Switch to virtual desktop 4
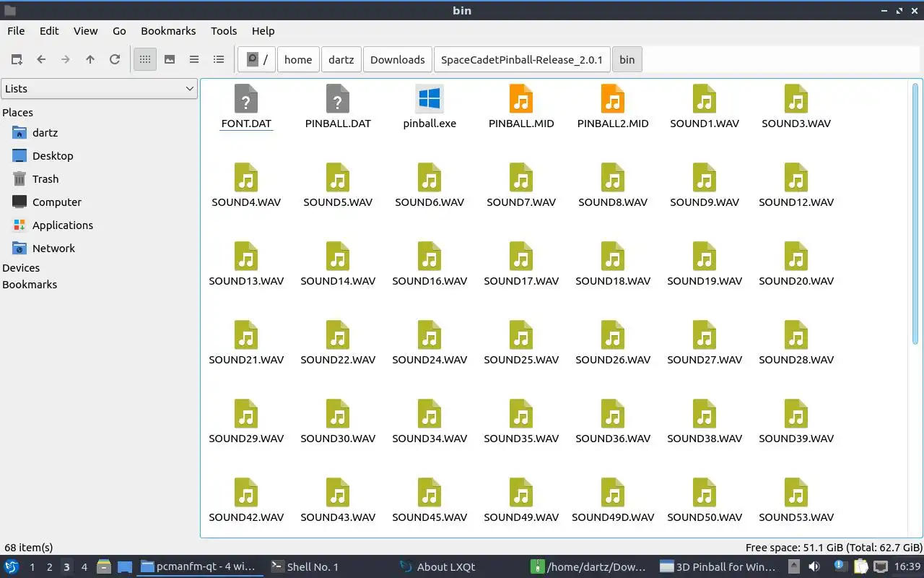Screen dimensions: 924x578 click(84, 567)
